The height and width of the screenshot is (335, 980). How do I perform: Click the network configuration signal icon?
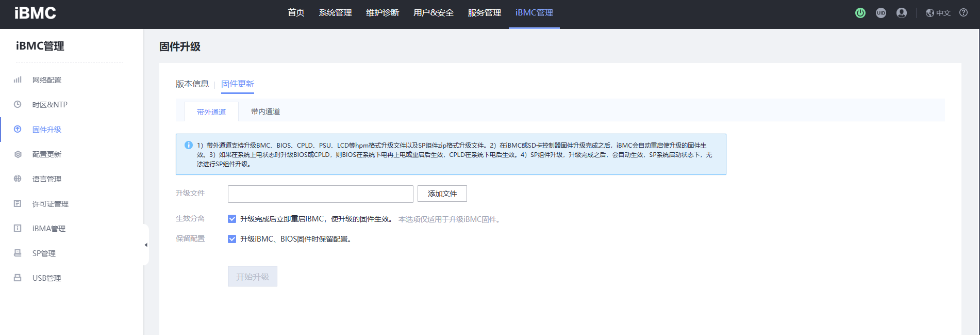pyautogui.click(x=18, y=80)
